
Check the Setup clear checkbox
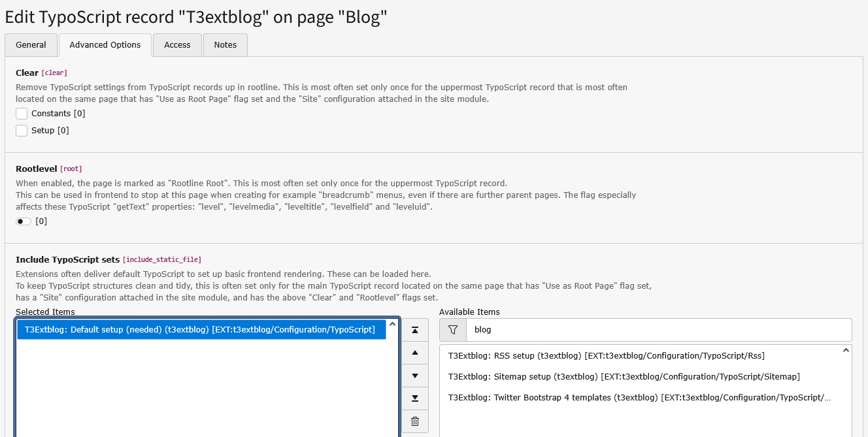tap(22, 131)
